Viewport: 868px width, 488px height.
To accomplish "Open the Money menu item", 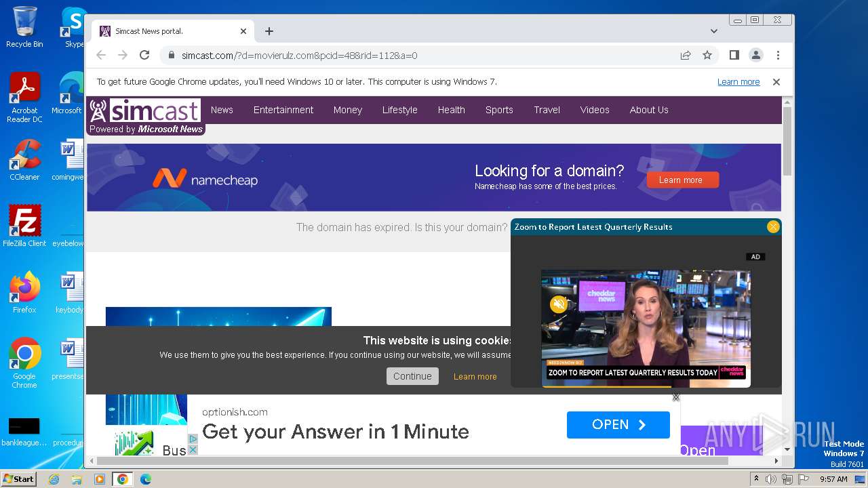I will [348, 110].
